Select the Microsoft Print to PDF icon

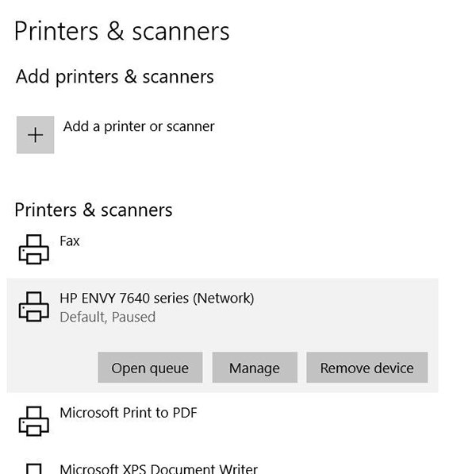[x=33, y=421]
